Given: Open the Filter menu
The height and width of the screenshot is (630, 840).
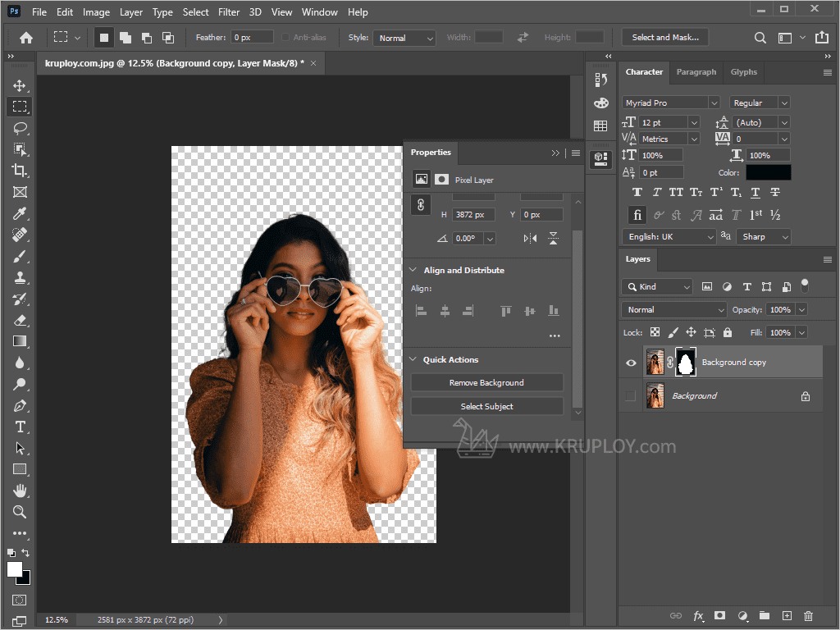Looking at the screenshot, I should [x=229, y=11].
